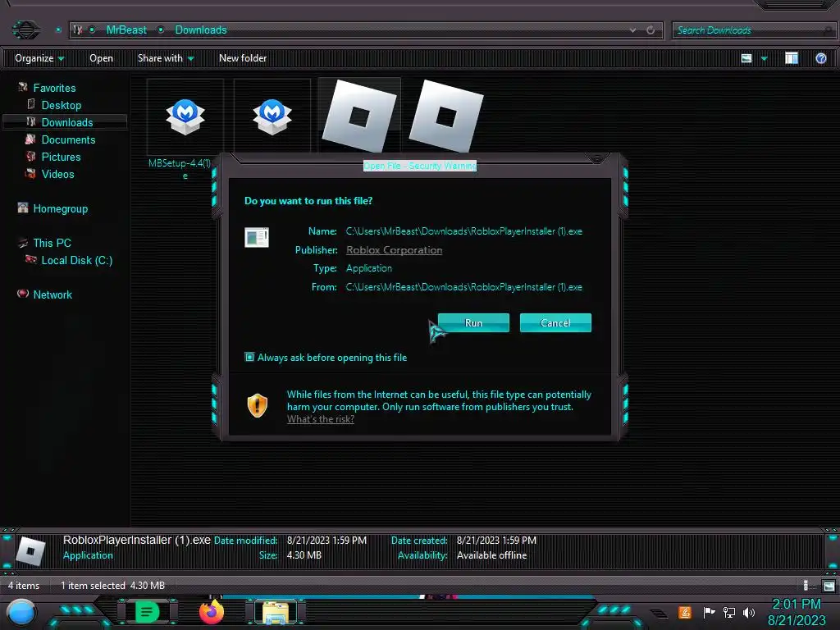Click the Roblox icon in the details pane
Viewport: 840px width, 630px height.
coord(30,550)
